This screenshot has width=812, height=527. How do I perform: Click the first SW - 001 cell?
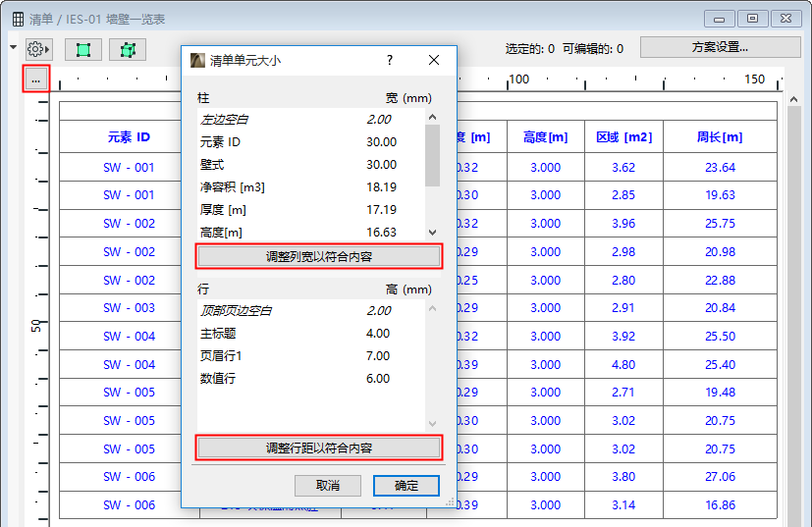click(x=129, y=167)
